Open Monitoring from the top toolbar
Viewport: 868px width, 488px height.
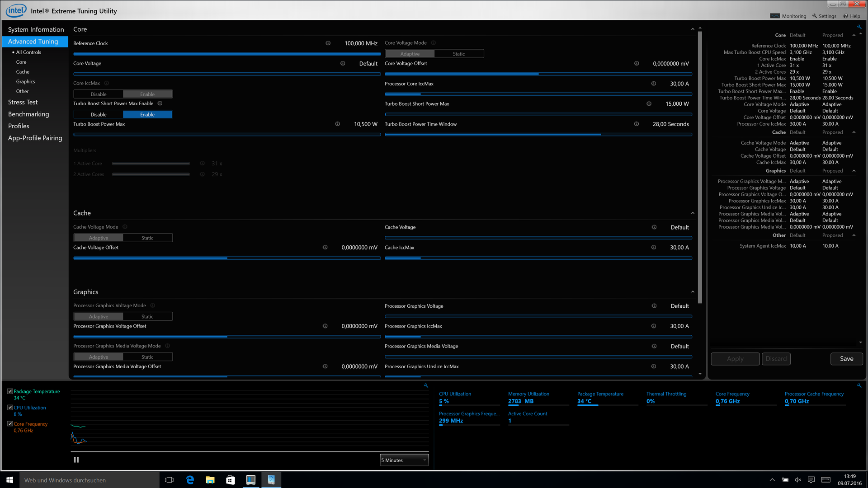click(788, 16)
